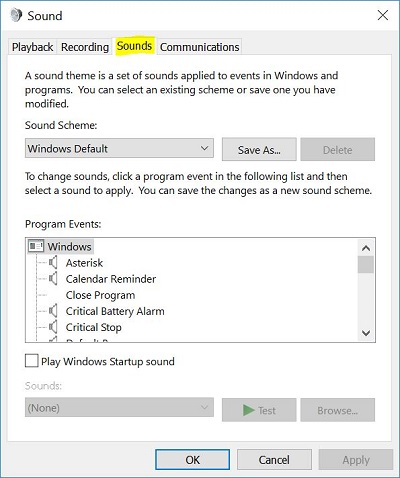Click the Sound speaker icon in title bar
The height and width of the screenshot is (478, 400).
pos(16,15)
